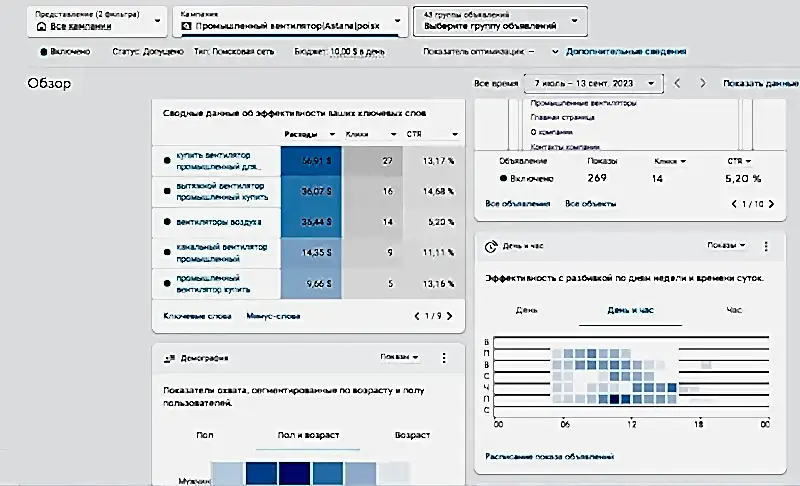Screen dimensions: 800x486
Task: Go to next date period arrow
Action: pyautogui.click(x=703, y=83)
